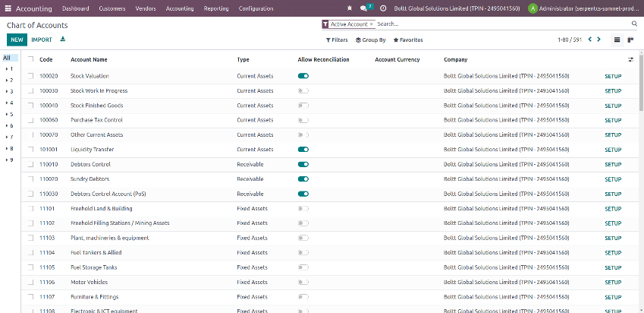
Task: Click the search magnifier icon
Action: click(634, 24)
